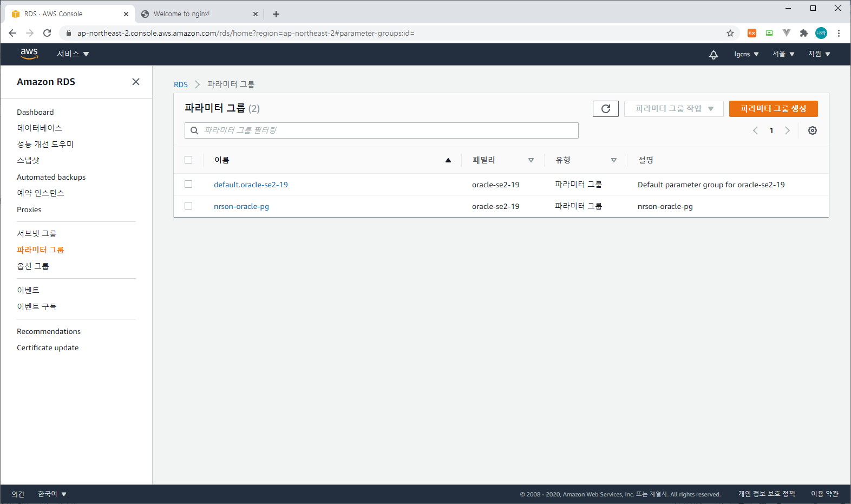Switch to the Welcome to nginx tab

pos(199,14)
